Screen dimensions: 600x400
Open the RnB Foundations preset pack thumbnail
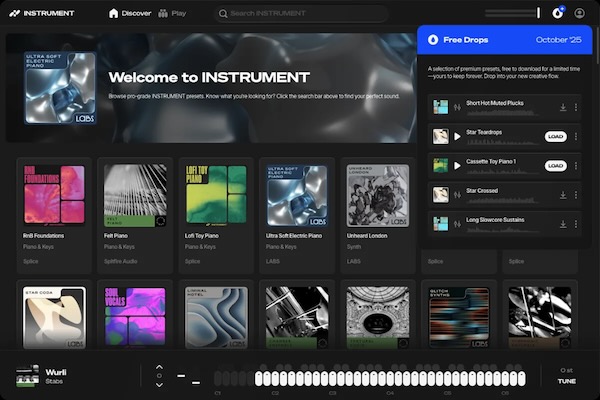pyautogui.click(x=53, y=193)
